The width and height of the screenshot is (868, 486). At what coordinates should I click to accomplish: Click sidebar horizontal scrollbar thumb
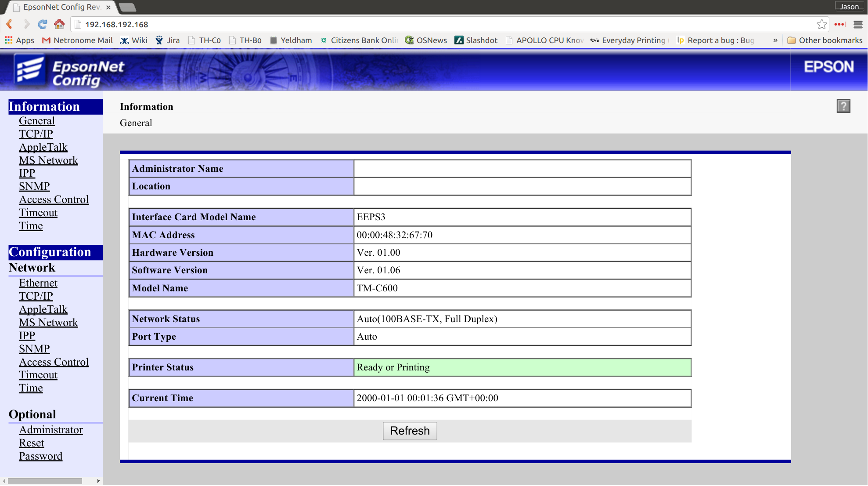45,481
